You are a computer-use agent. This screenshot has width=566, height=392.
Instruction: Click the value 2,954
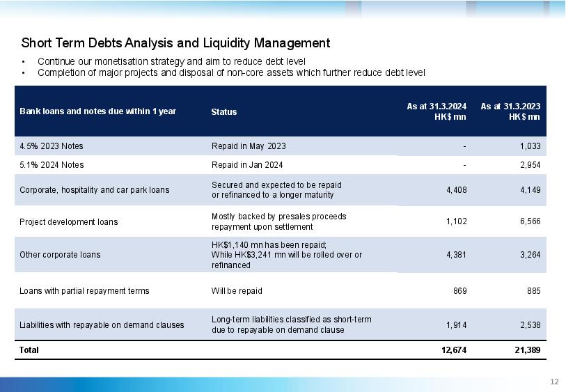530,165
